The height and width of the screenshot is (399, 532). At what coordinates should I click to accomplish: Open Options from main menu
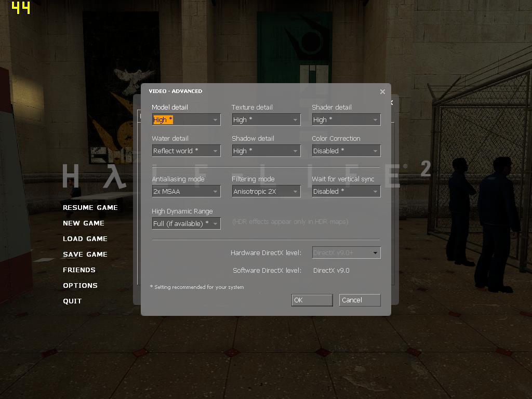80,286
